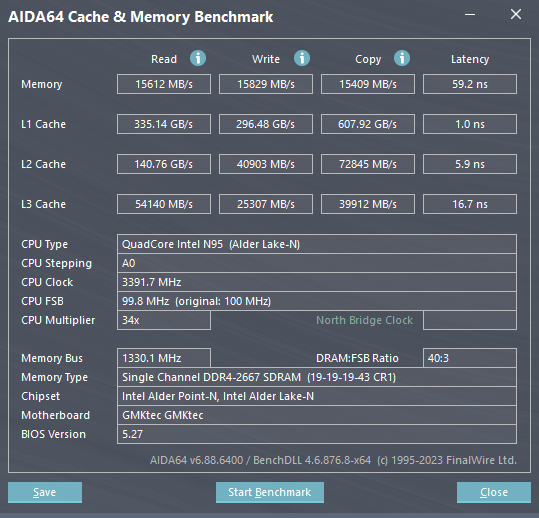Viewport: 539px width, 518px height.
Task: Click the L2 Cache Write 40903 MB/s box
Action: (266, 164)
